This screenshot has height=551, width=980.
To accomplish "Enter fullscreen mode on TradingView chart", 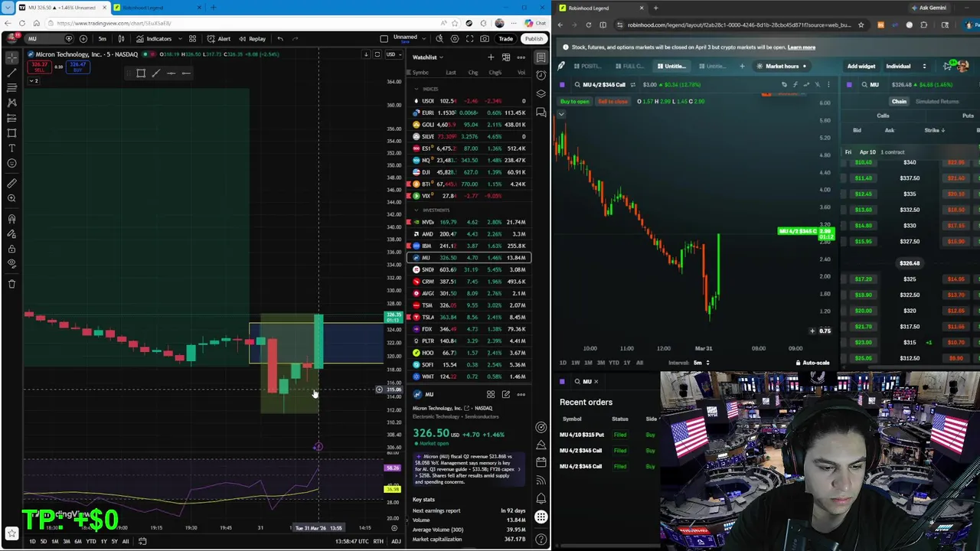I will coord(469,38).
